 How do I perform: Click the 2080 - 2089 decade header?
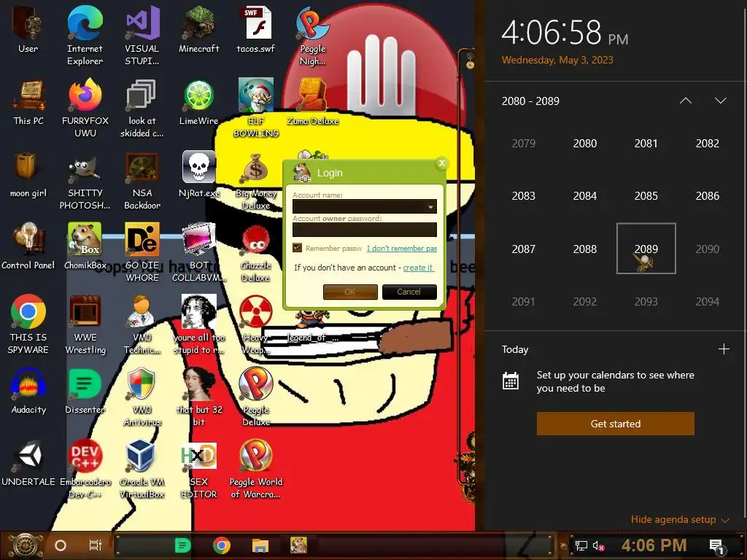(530, 101)
